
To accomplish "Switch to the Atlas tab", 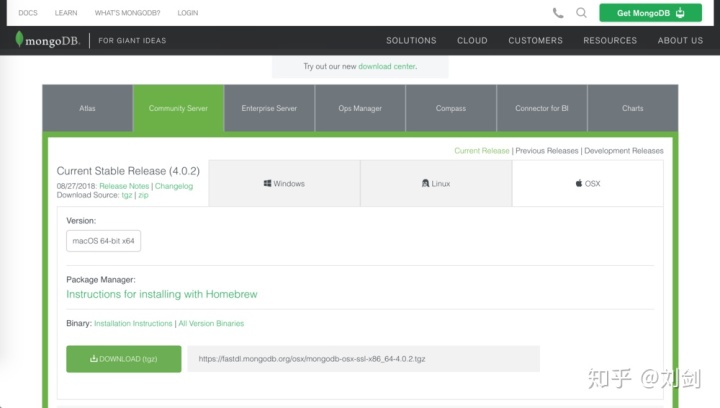I will [x=87, y=108].
